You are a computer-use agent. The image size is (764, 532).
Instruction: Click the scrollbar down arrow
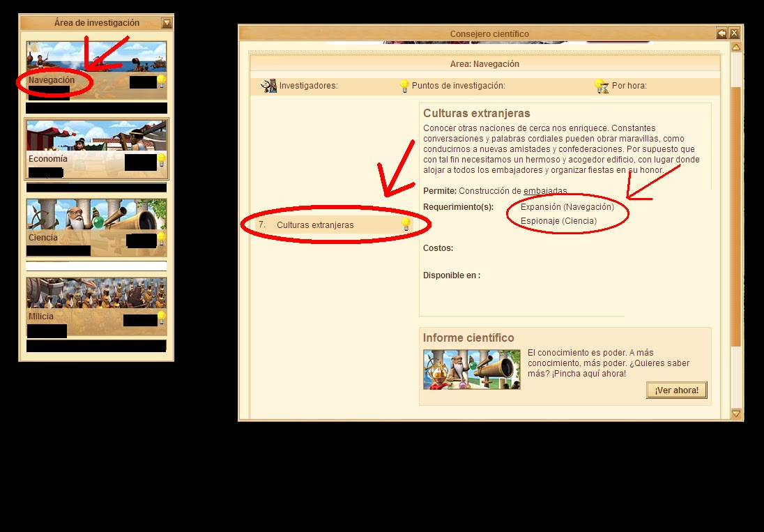[x=735, y=413]
